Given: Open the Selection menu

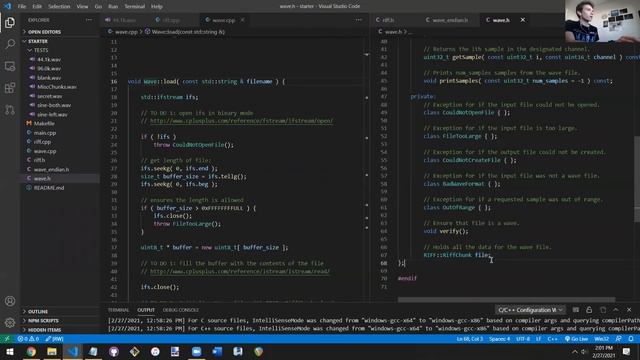Looking at the screenshot, I should click(59, 7).
